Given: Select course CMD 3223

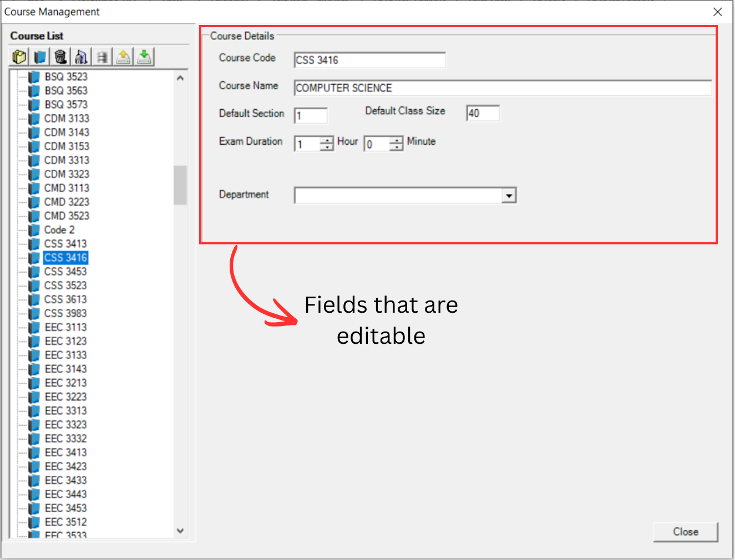Looking at the screenshot, I should point(67,202).
